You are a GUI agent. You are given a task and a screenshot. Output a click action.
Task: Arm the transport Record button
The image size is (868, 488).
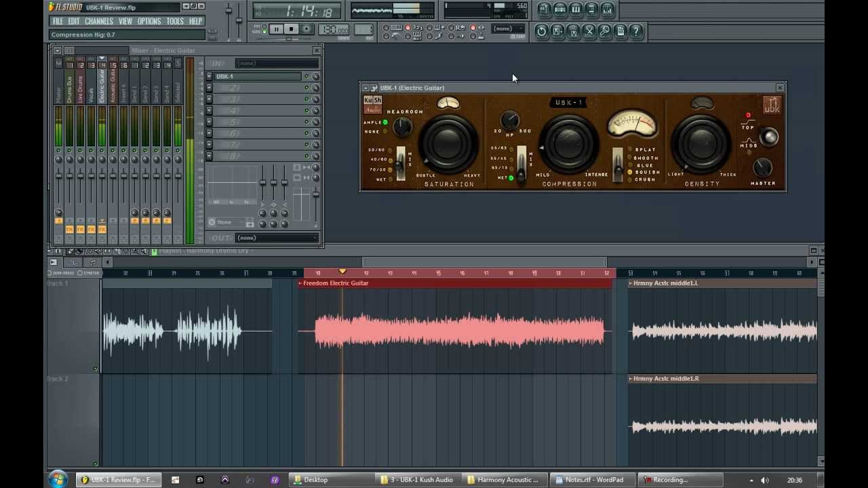(x=307, y=29)
